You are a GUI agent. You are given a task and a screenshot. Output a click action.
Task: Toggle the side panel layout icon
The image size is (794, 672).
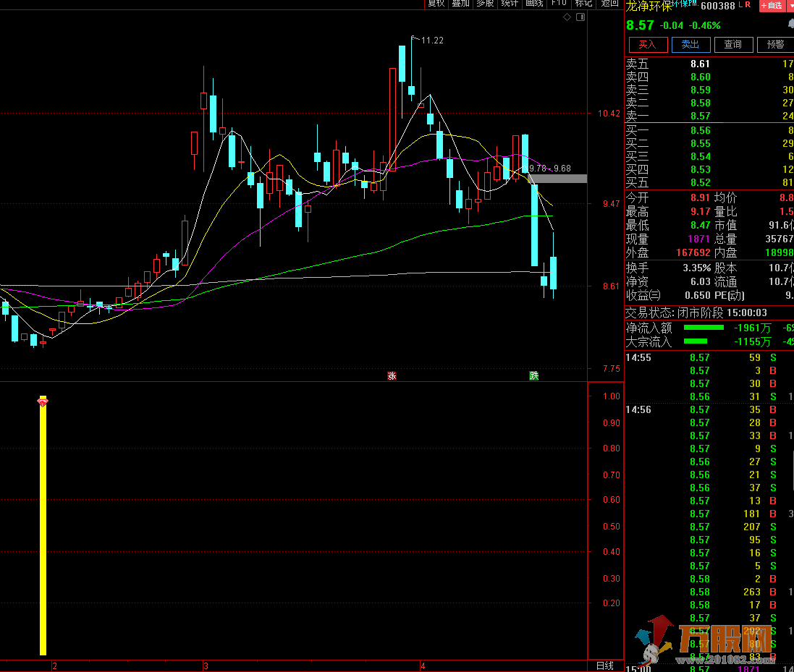580,17
